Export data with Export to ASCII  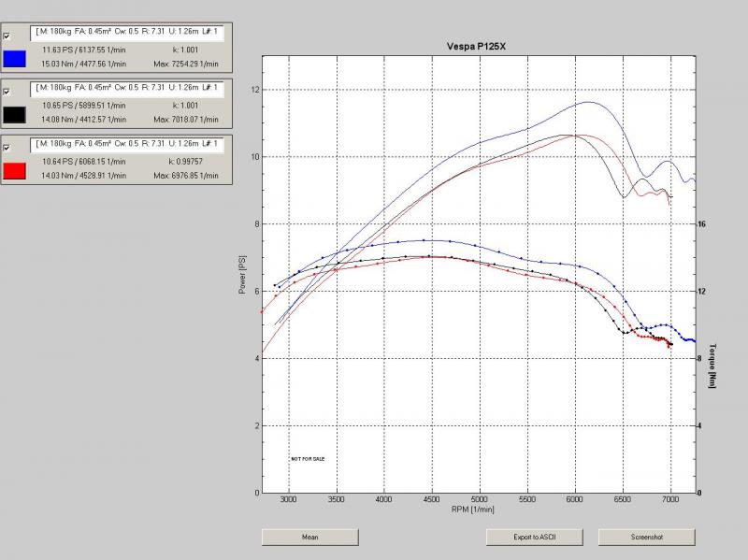534,538
